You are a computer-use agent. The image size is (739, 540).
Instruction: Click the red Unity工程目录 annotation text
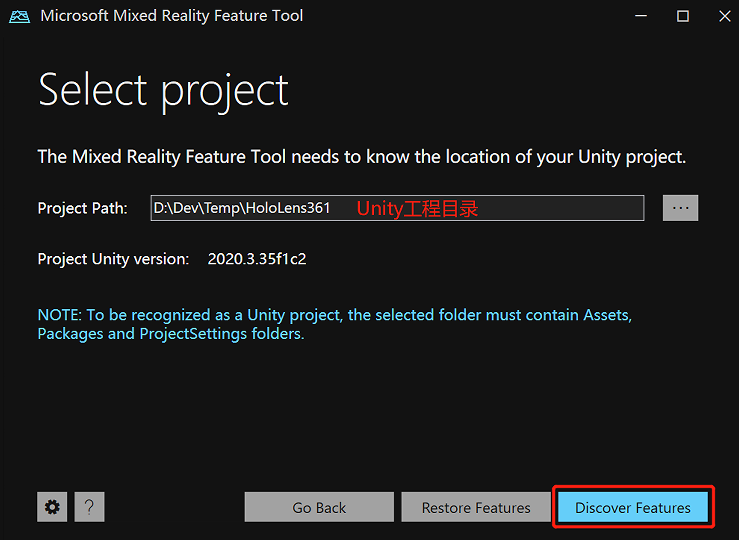click(x=417, y=209)
